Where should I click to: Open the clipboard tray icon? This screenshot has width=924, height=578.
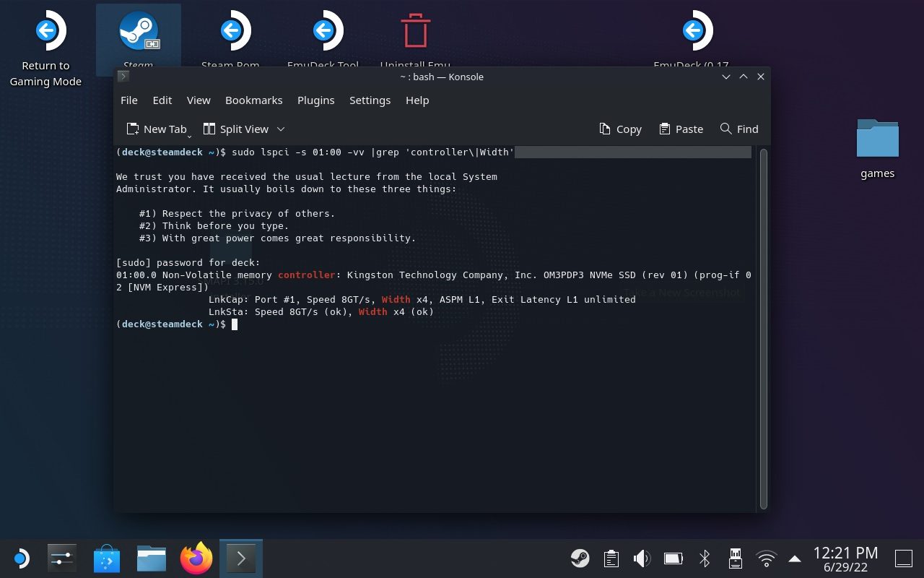click(611, 558)
